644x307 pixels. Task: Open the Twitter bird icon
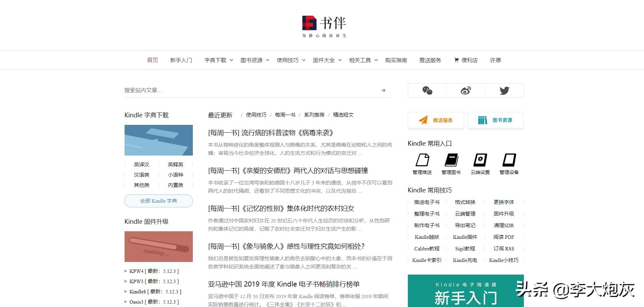[504, 90]
